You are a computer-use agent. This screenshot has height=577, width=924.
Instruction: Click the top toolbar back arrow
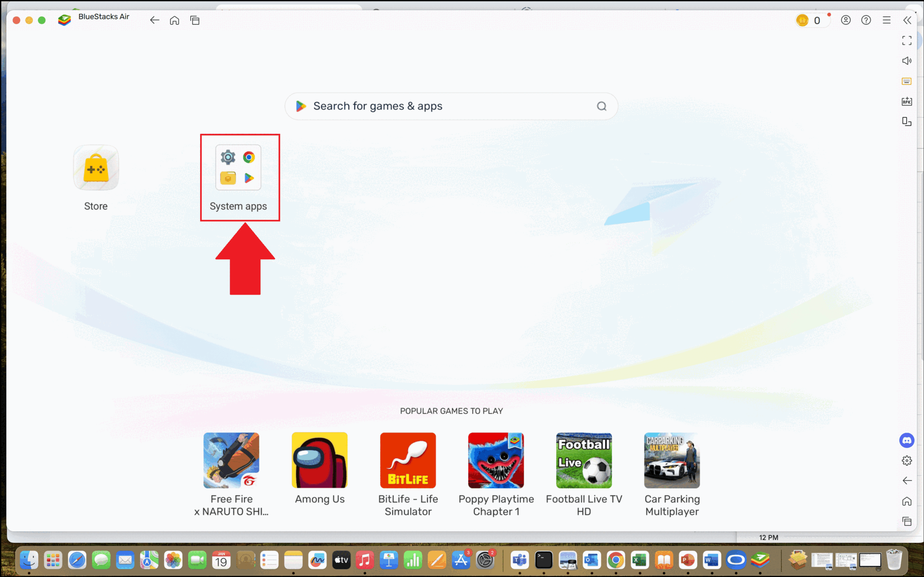(154, 20)
